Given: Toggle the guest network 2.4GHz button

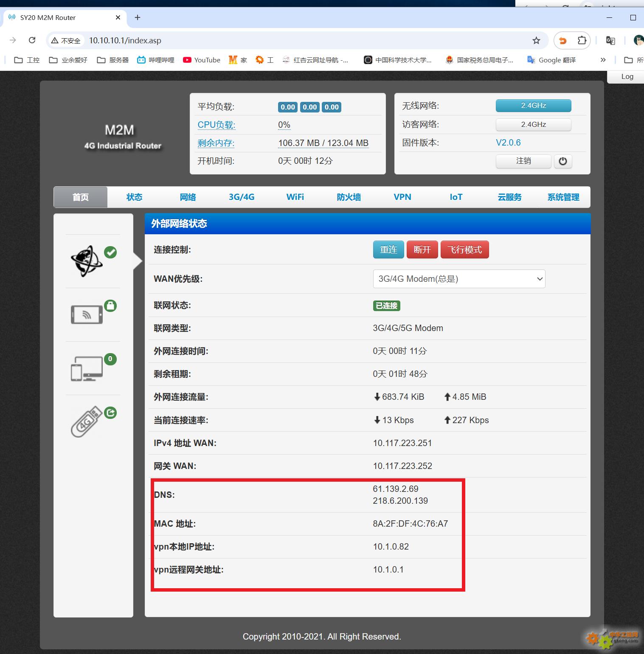Looking at the screenshot, I should click(x=533, y=124).
